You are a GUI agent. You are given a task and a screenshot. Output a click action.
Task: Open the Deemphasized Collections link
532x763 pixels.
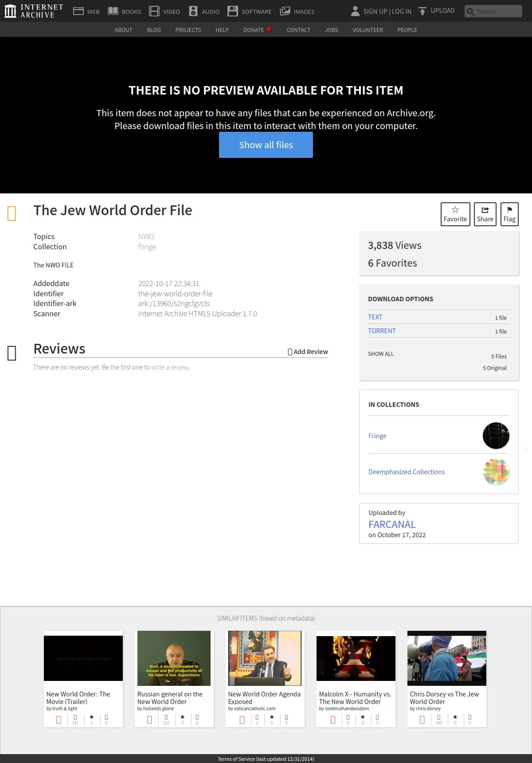pos(407,472)
